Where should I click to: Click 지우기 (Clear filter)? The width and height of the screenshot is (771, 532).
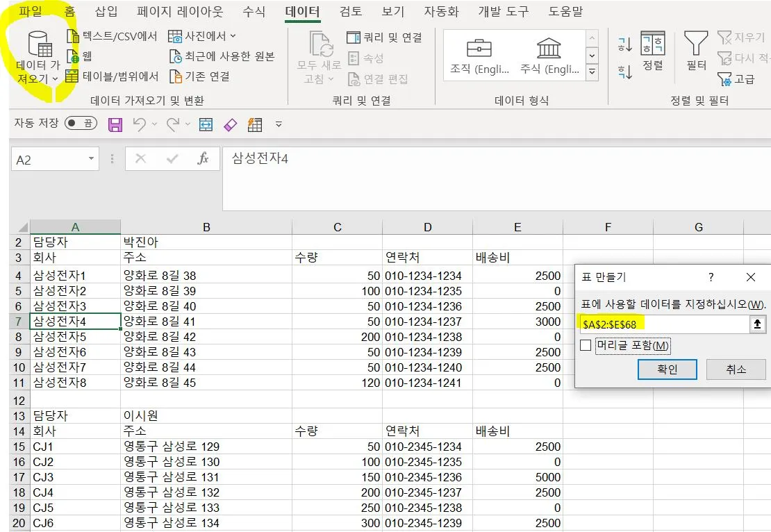tap(741, 38)
